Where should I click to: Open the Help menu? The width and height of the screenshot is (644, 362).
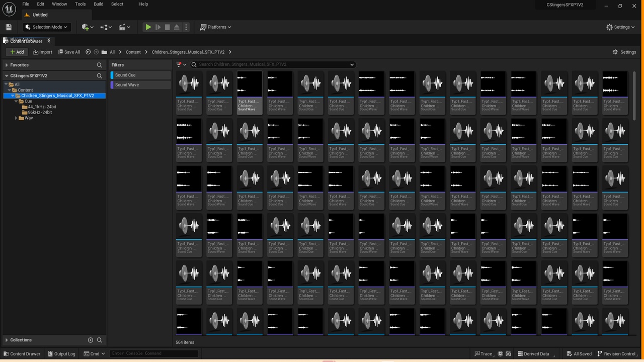[143, 4]
